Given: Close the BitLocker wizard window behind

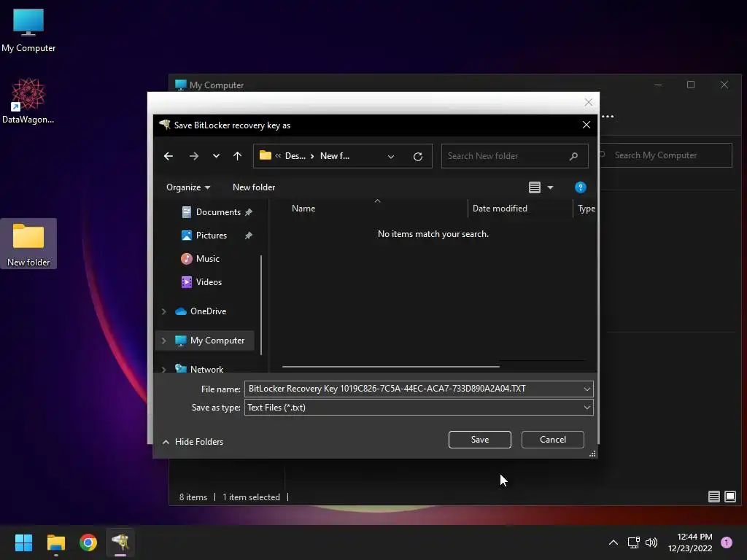Looking at the screenshot, I should pyautogui.click(x=589, y=102).
